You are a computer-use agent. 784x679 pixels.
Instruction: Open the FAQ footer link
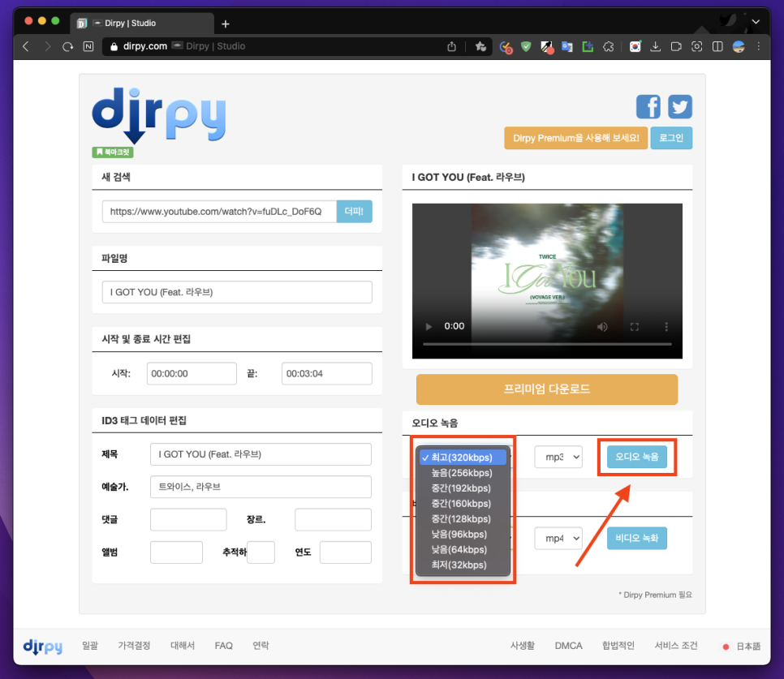(223, 646)
